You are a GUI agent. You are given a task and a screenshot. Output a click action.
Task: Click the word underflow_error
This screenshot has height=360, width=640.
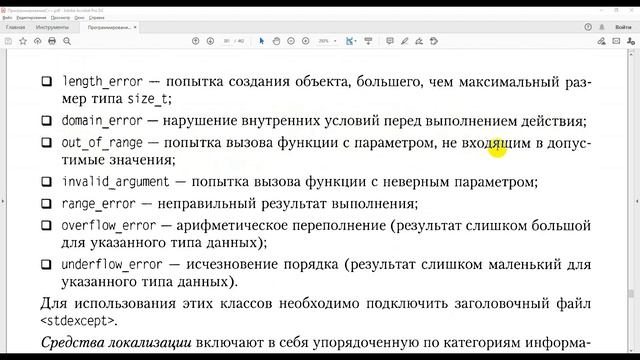(x=112, y=264)
